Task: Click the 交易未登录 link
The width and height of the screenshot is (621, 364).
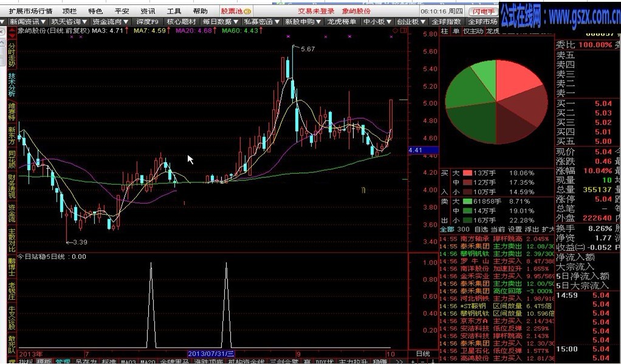Action: (316, 11)
